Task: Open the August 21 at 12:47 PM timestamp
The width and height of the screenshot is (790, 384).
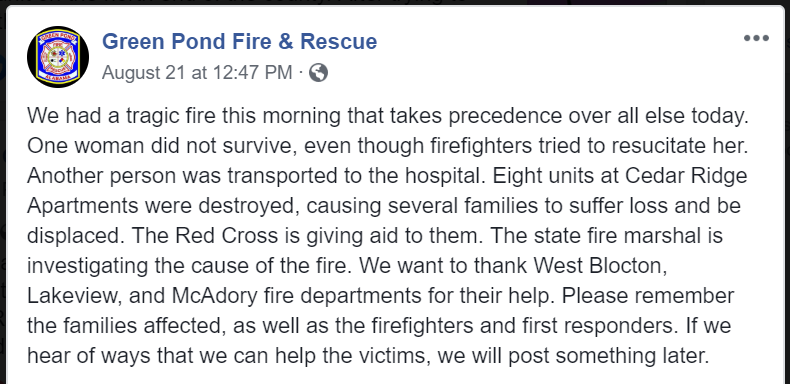Action: tap(197, 73)
